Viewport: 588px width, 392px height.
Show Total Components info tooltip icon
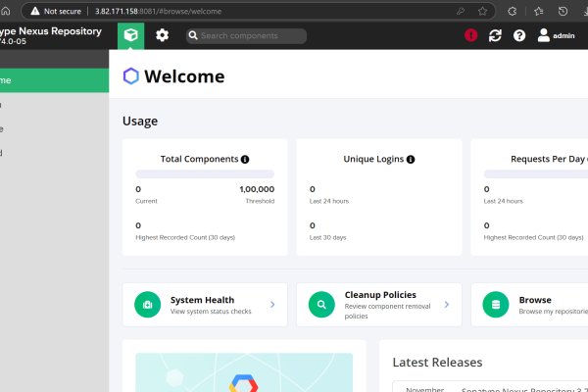tap(245, 160)
